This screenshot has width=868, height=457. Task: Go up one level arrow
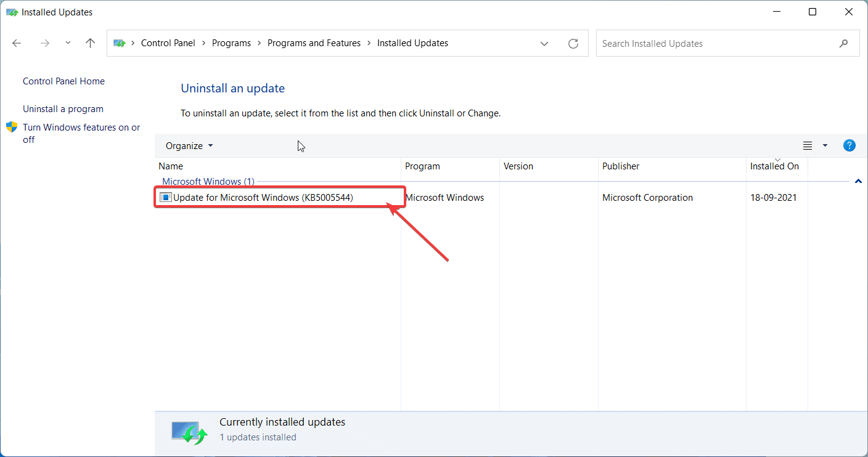point(91,43)
